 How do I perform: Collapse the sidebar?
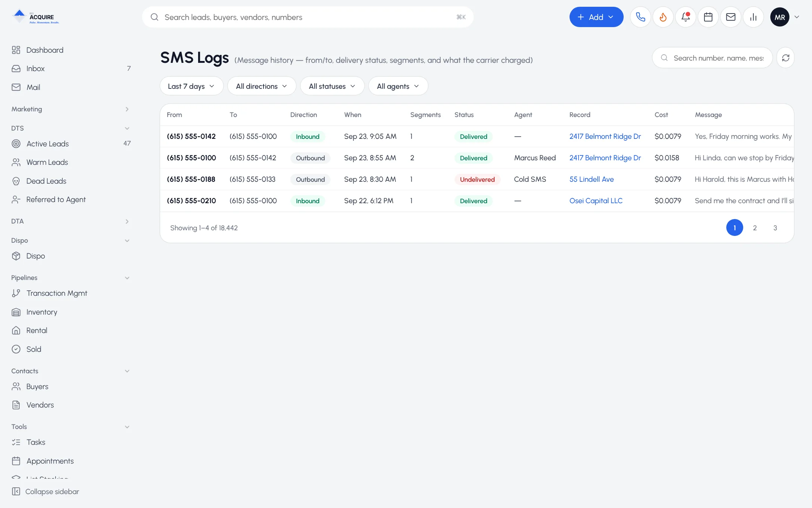(45, 491)
